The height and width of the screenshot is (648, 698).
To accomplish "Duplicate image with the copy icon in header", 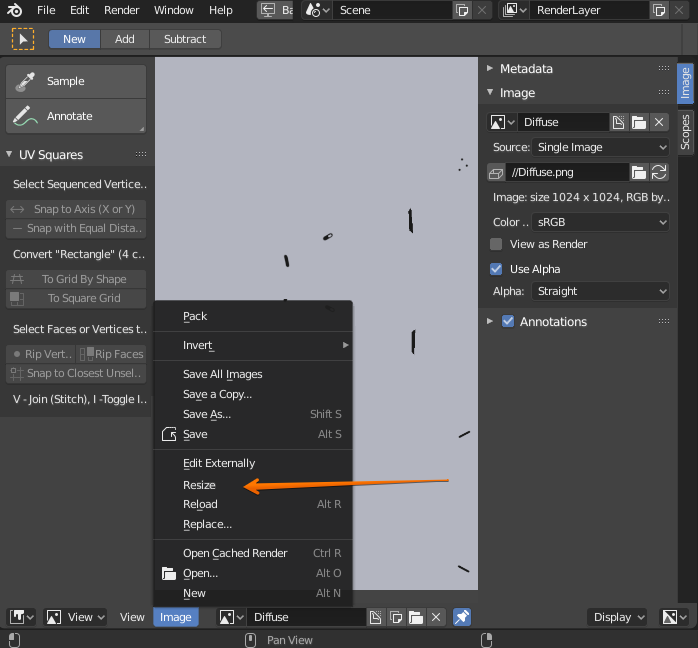I will (396, 617).
